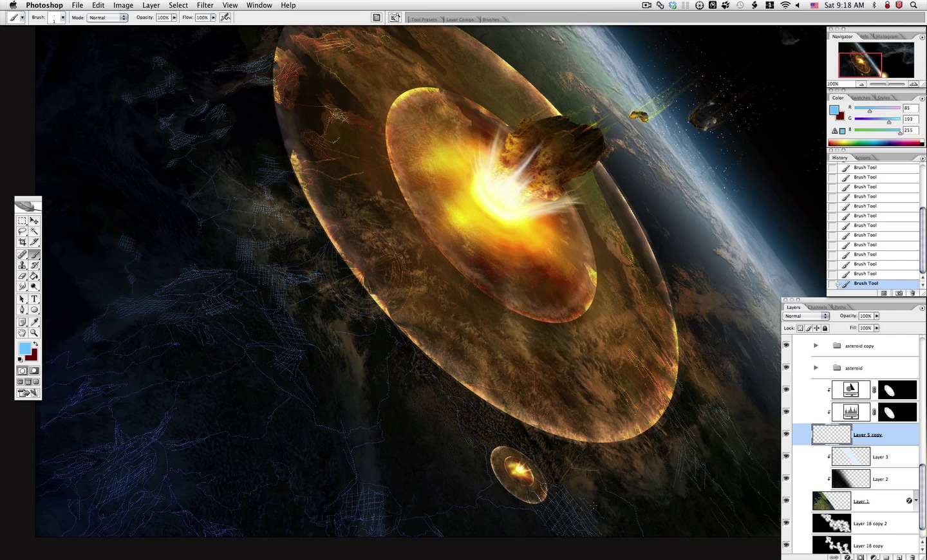This screenshot has height=560, width=927.
Task: Select the Brush tool in toolbox
Action: (x=34, y=254)
